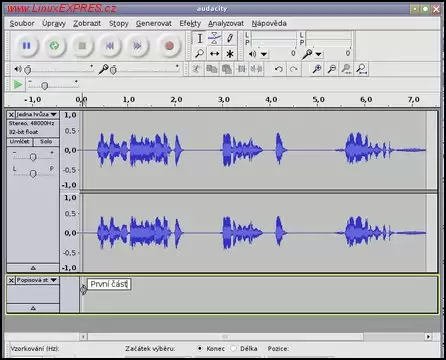Click the output volume slider handle
The width and height of the screenshot is (446, 360).
[28, 70]
